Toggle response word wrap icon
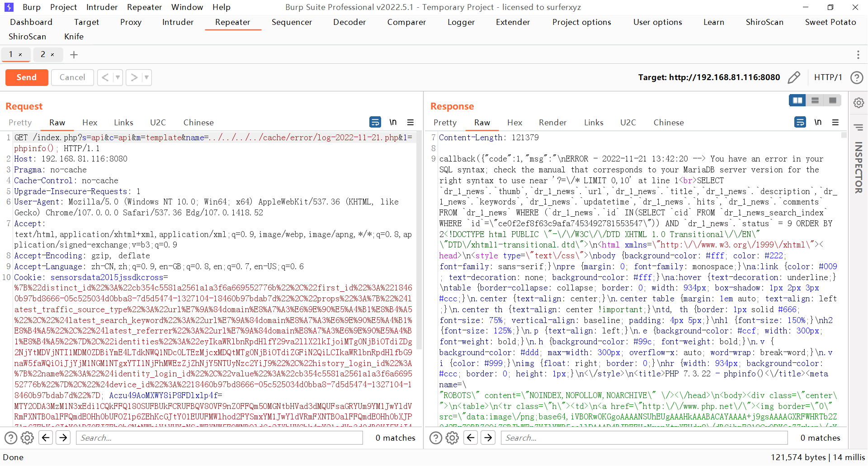 point(800,122)
